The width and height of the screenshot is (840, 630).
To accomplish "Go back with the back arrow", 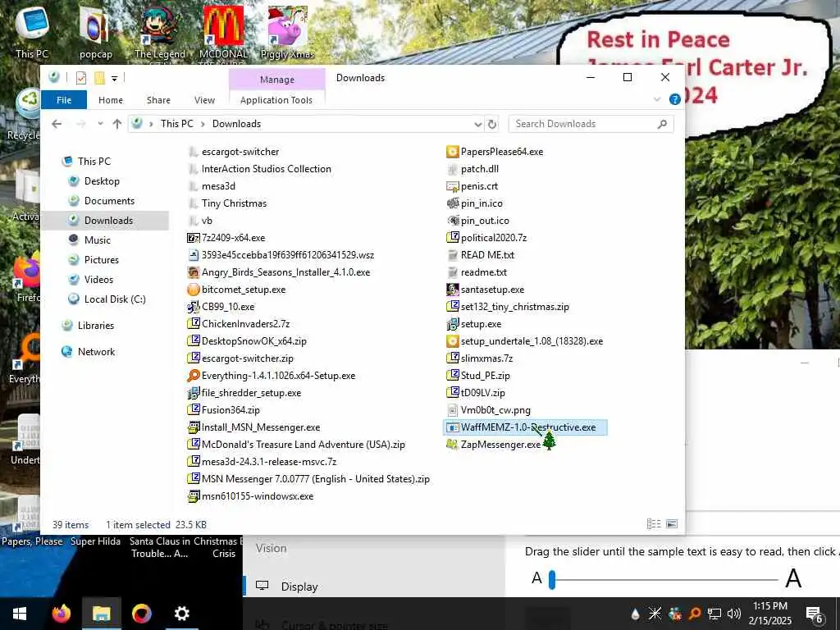I will tap(57, 125).
